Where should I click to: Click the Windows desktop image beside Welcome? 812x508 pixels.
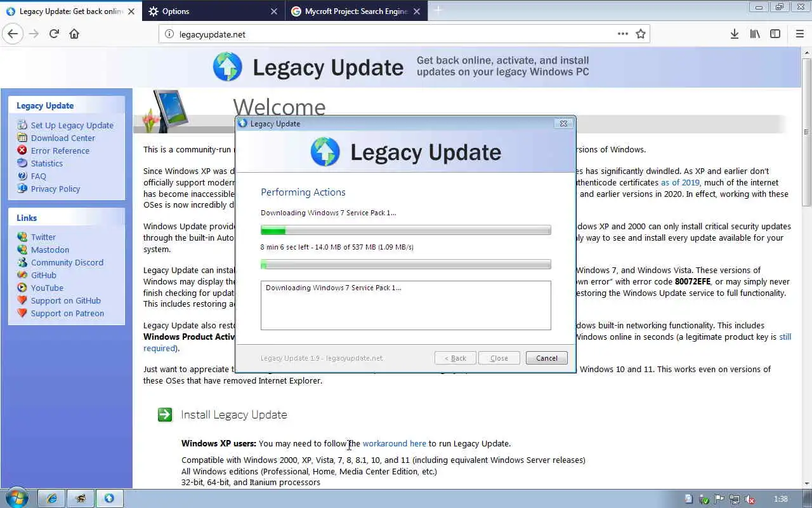pos(166,111)
